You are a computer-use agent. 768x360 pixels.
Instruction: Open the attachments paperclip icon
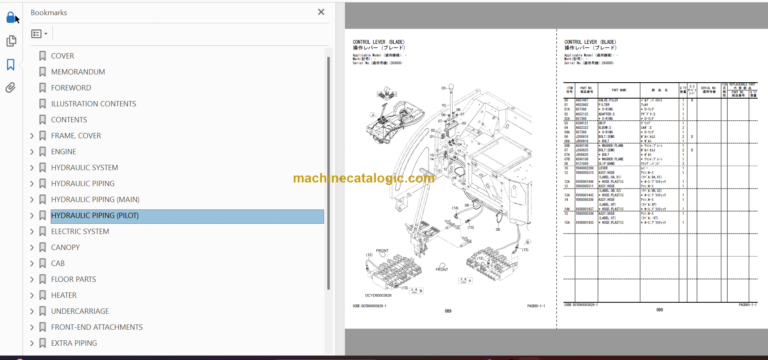[11, 88]
